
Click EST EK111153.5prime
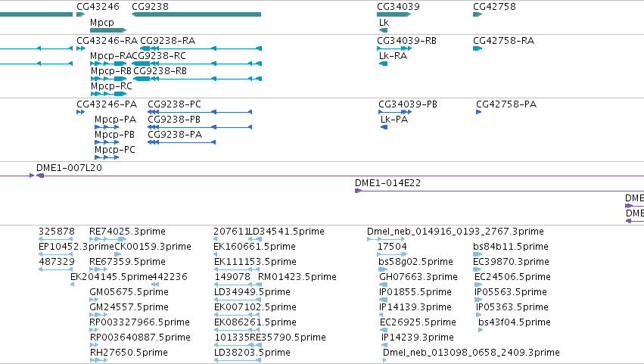click(x=255, y=262)
